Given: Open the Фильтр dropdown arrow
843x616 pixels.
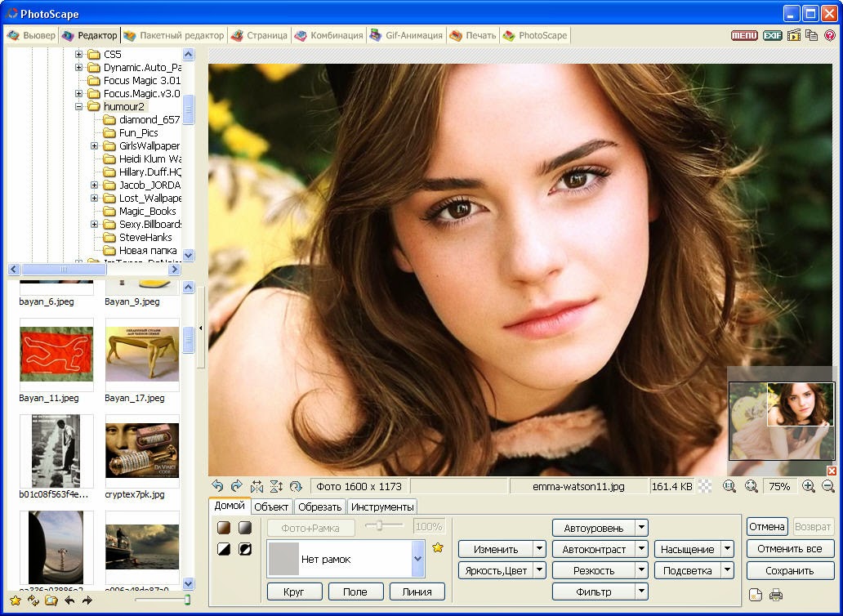Looking at the screenshot, I should point(642,591).
